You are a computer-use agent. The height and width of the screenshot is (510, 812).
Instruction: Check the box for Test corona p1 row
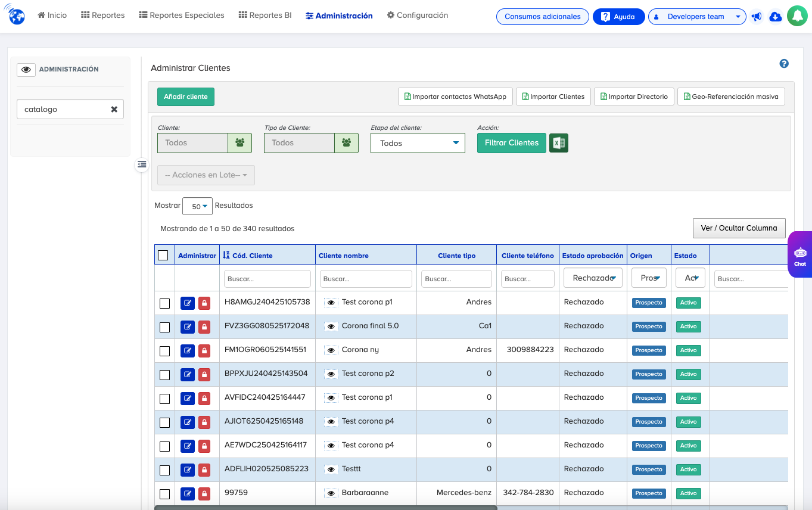point(164,303)
